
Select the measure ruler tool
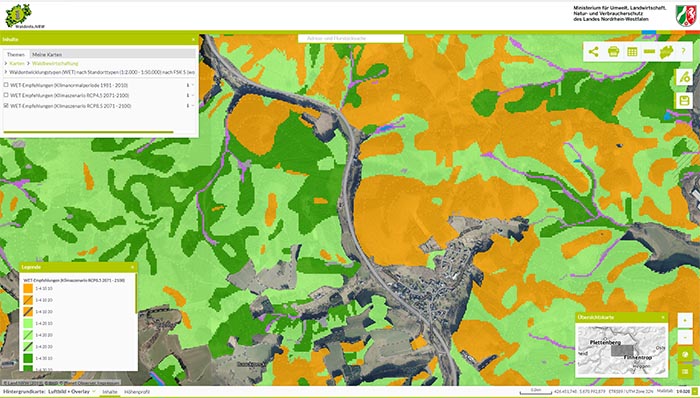point(650,52)
